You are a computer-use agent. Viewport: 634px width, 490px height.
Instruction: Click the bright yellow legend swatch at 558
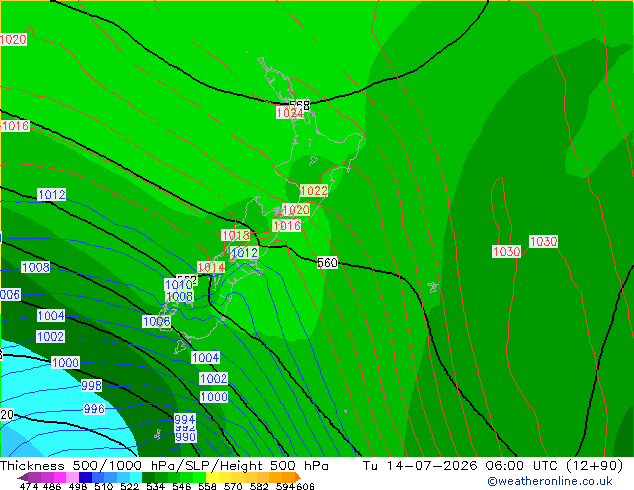coord(212,477)
